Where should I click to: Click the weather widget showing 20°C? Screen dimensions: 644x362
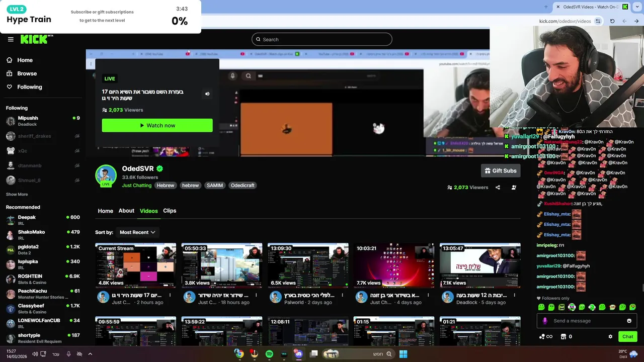627,354
